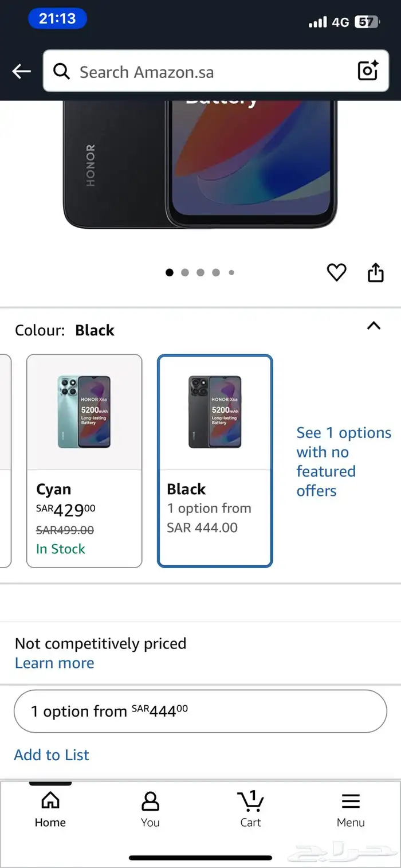Open the Cart icon
401x868 pixels.
250,809
